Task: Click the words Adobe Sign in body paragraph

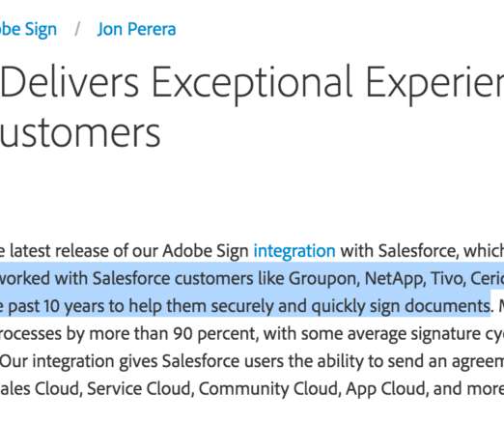Action: coord(206,251)
